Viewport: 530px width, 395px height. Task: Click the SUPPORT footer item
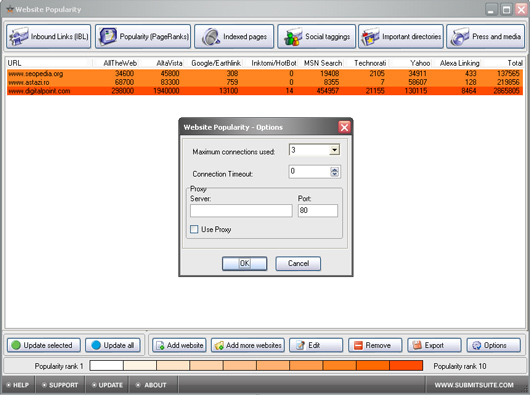click(x=59, y=385)
